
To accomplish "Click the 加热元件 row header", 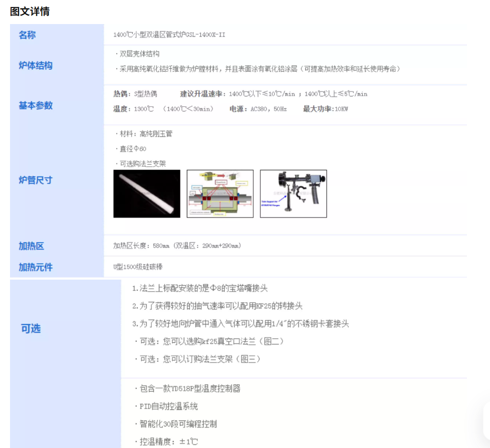I will (x=36, y=267).
